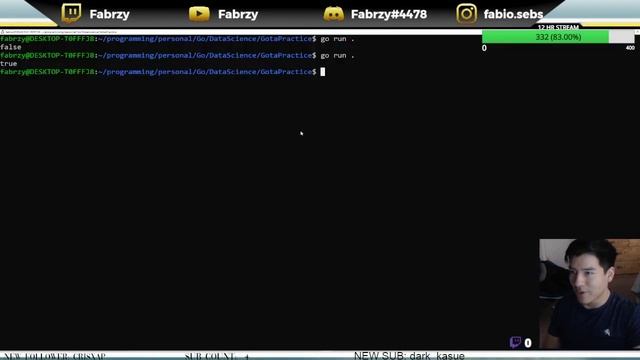Click the goal maximum value 400
This screenshot has width=640, height=360.
click(x=630, y=48)
